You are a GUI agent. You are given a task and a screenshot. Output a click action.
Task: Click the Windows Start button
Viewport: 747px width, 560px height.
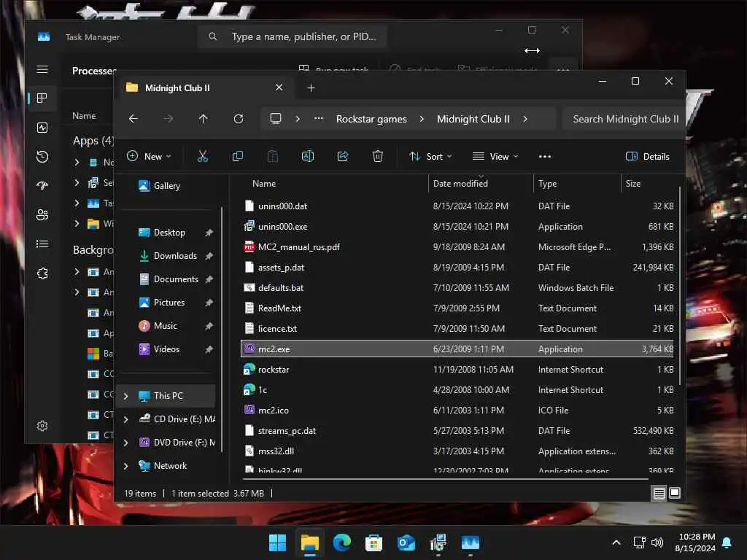click(x=277, y=542)
